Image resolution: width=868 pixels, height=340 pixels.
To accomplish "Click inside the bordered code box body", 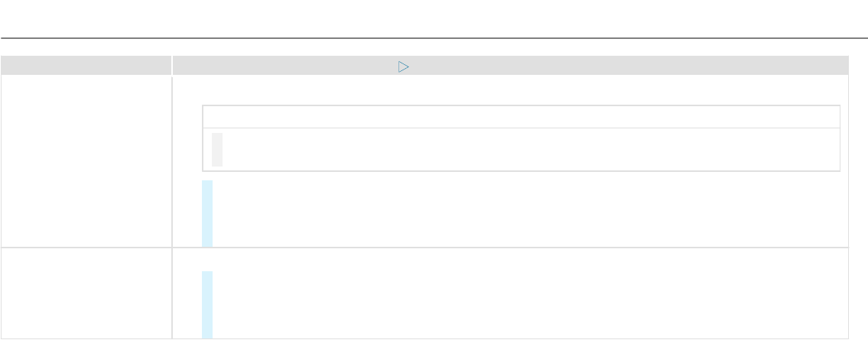I will pos(520,149).
